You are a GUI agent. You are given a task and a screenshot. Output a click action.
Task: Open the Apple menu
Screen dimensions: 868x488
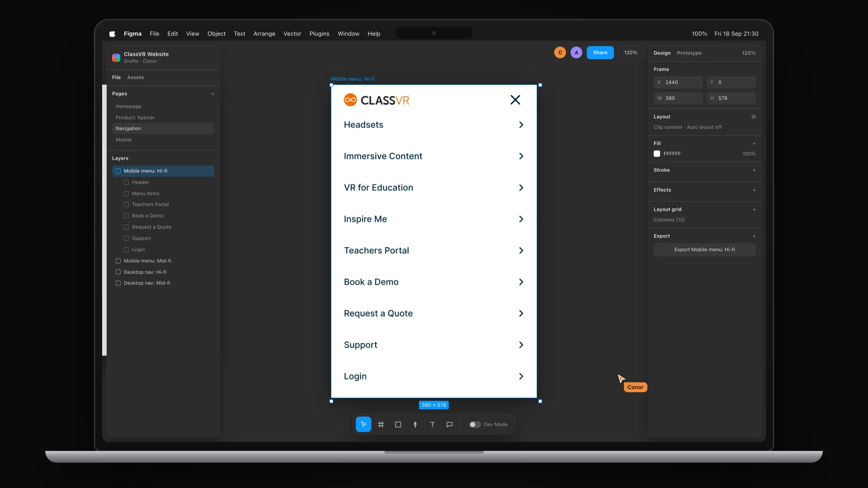tap(112, 34)
